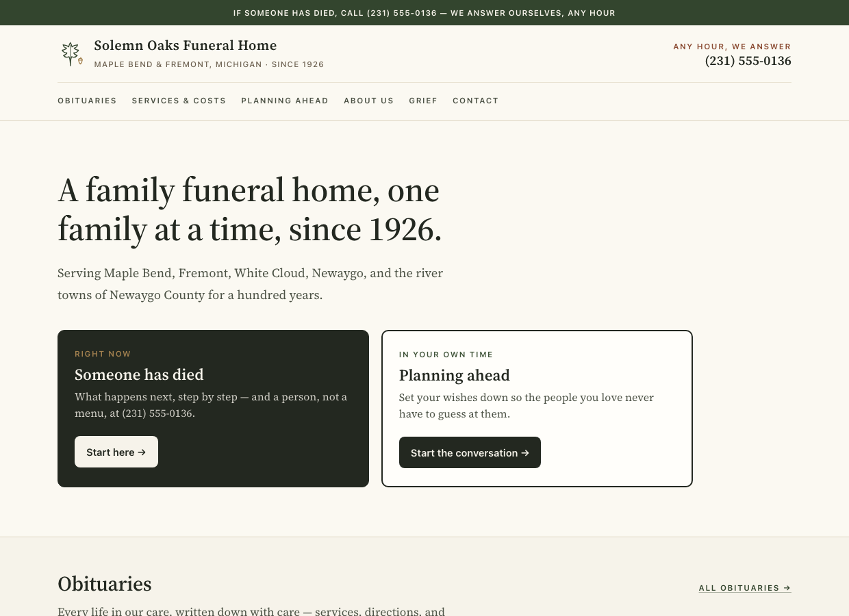Click 'Maple Bend & Fremont, Michigan' tagline
Viewport: 849px width, 616px height.
click(x=209, y=64)
